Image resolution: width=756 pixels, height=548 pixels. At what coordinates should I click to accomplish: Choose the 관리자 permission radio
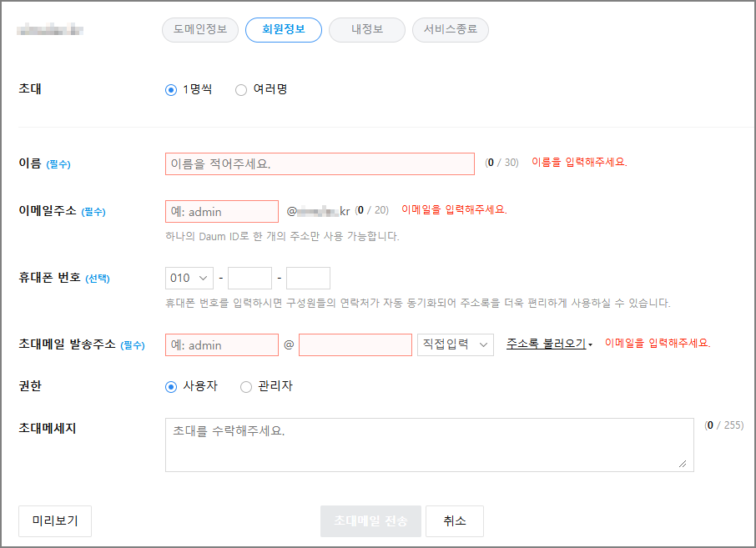pyautogui.click(x=246, y=387)
